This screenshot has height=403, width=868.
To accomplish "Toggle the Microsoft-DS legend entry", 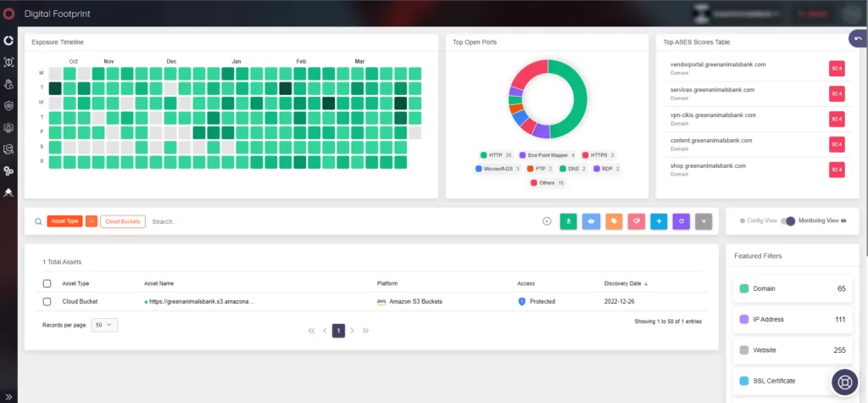I will 498,169.
